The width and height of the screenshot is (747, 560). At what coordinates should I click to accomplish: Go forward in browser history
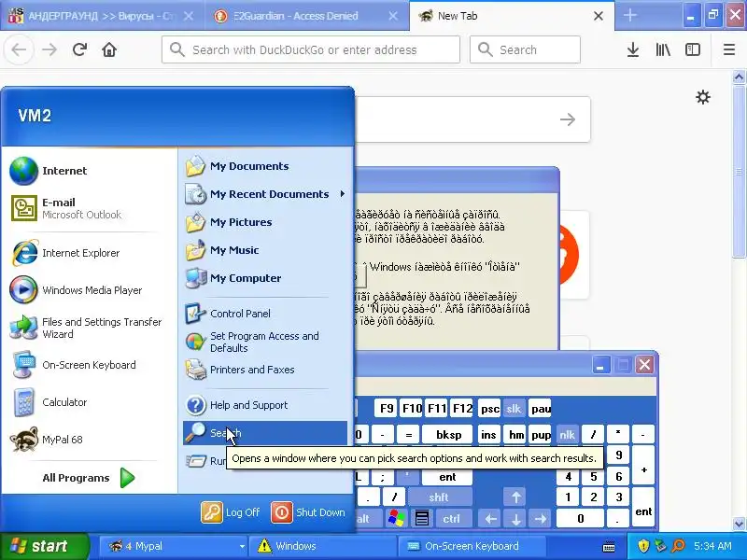click(49, 49)
